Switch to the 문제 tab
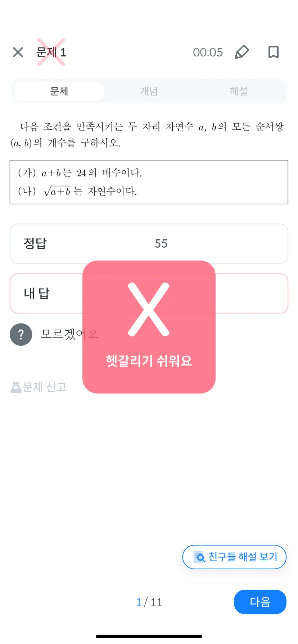The image size is (298, 644). (x=59, y=91)
